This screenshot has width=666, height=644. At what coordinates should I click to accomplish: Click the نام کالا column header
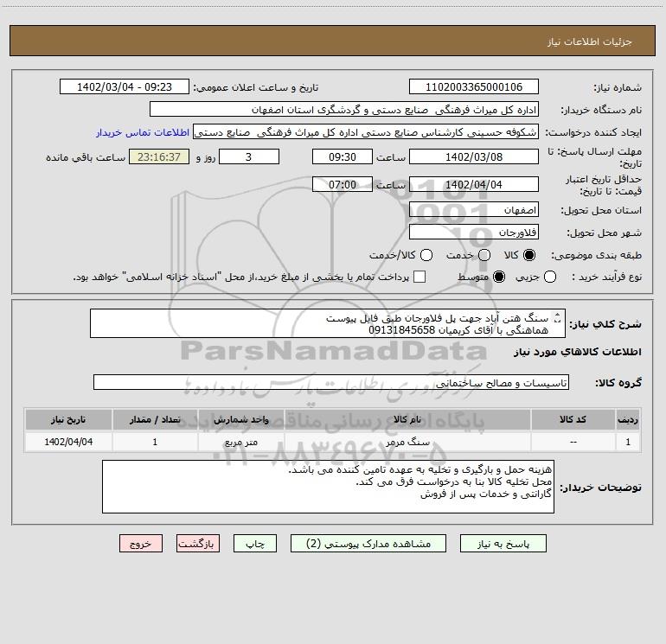[x=407, y=419]
